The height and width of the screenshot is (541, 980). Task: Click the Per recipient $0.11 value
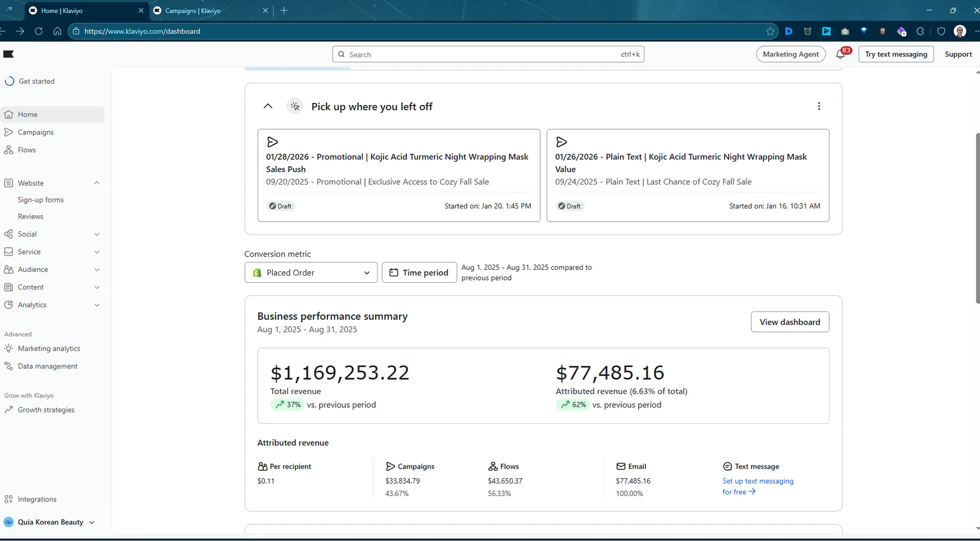[x=266, y=481]
